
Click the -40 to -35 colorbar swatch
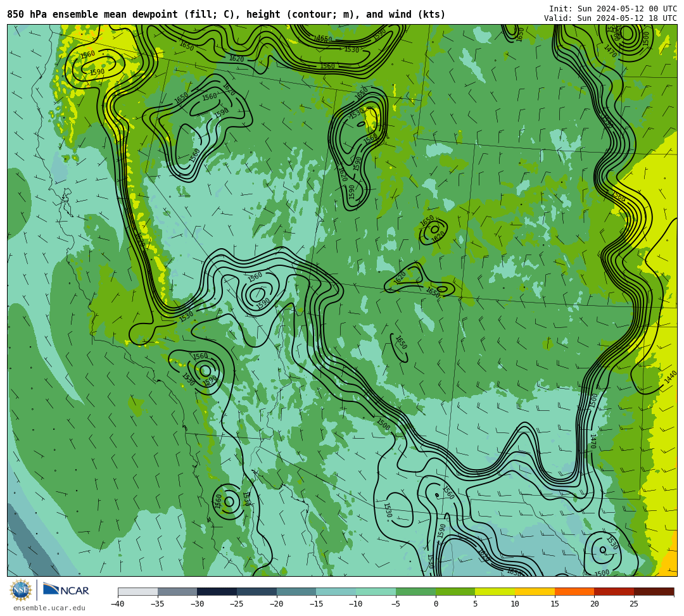click(138, 591)
